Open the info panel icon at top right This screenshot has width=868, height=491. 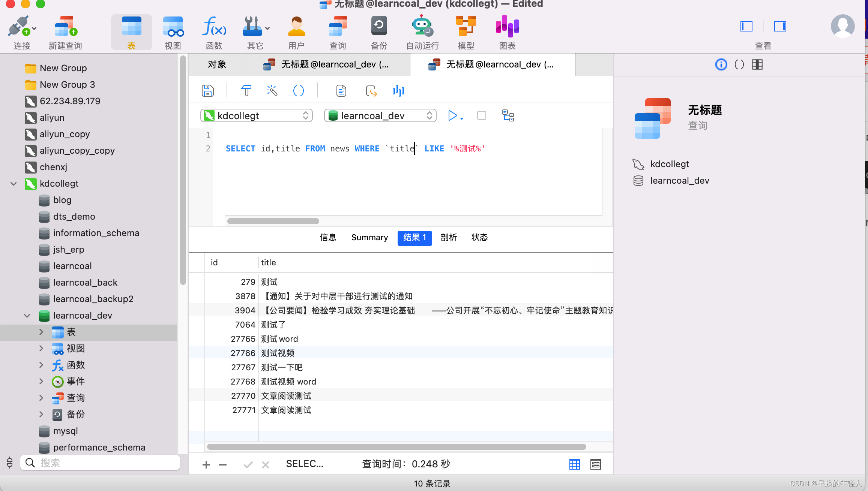coord(721,64)
